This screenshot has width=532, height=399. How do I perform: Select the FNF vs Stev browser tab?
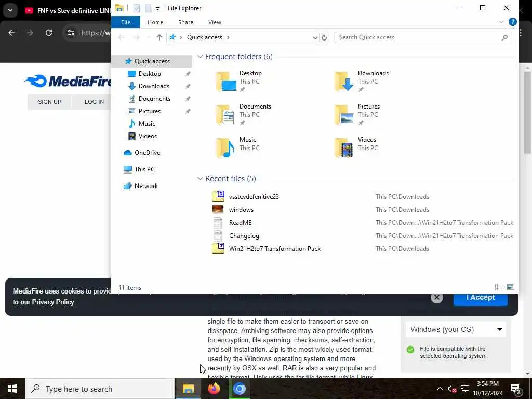(67, 10)
